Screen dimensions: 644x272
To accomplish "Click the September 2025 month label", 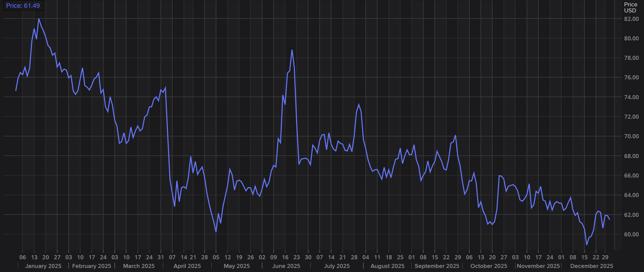I will point(437,266).
